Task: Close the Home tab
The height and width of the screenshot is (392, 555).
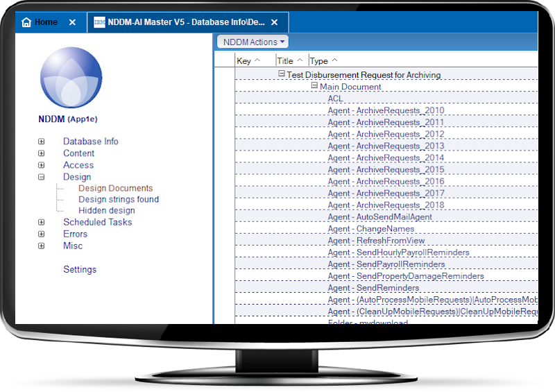Action: click(x=73, y=22)
